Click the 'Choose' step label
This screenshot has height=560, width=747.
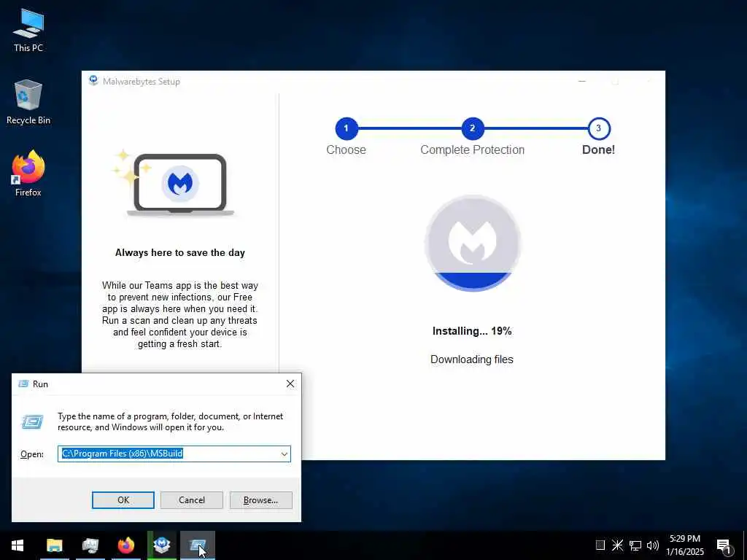pyautogui.click(x=346, y=150)
